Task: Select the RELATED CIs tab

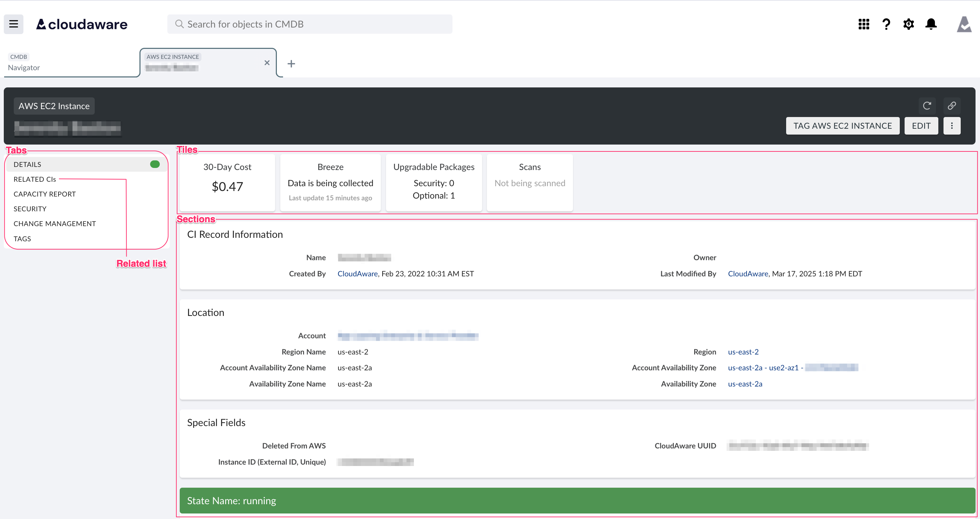Action: pos(35,179)
